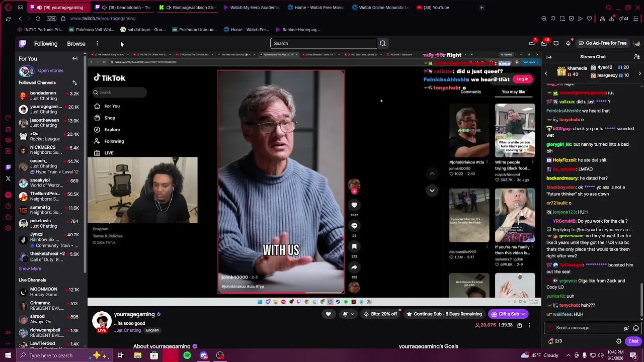Open File Explorer from taskbar
The image size is (644, 362).
pyautogui.click(x=137, y=355)
